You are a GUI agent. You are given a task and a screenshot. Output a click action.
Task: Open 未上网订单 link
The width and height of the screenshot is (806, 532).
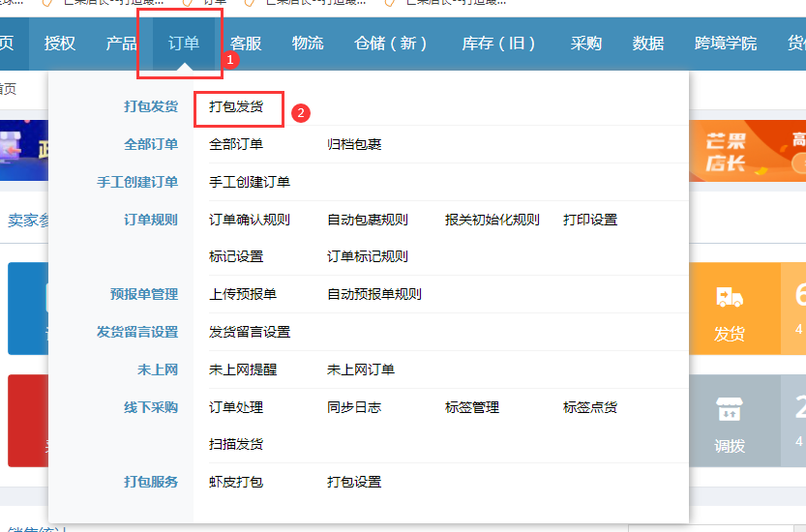pyautogui.click(x=361, y=369)
